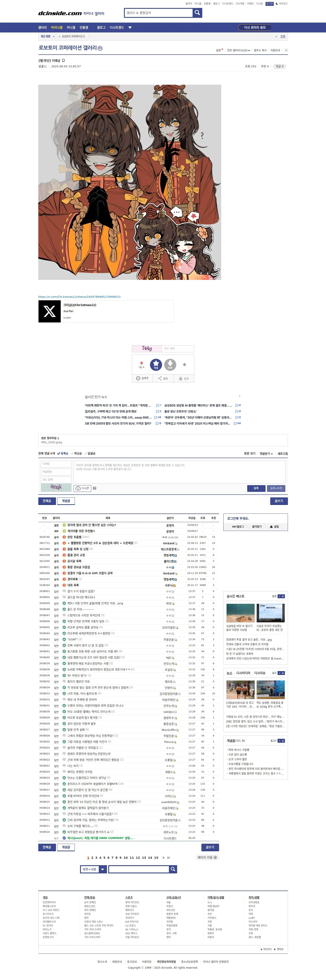This screenshot has width=326, height=980.
Task: Click the upper 글쓰기 button above the post list
Action: [x=279, y=501]
